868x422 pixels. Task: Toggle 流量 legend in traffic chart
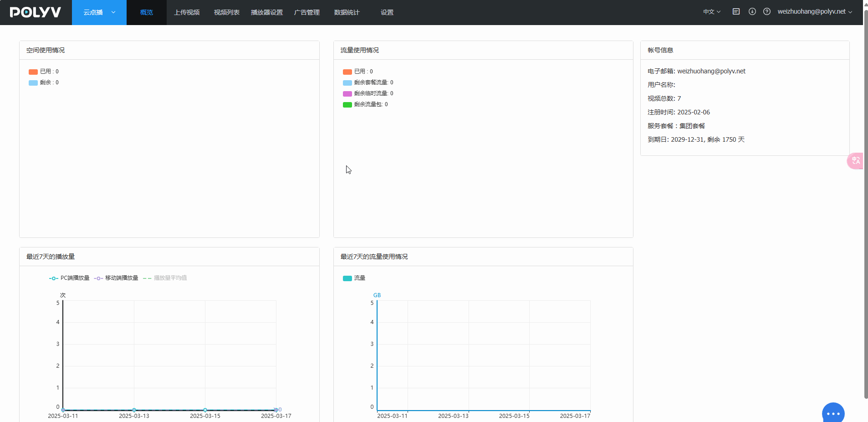coord(354,278)
